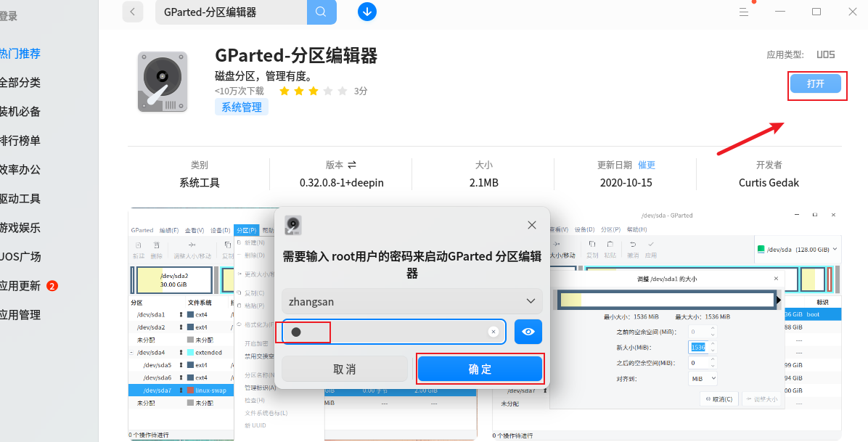Viewport: 868px width, 442px height.
Task: Click the 系统管理 category tag
Action: (x=242, y=107)
